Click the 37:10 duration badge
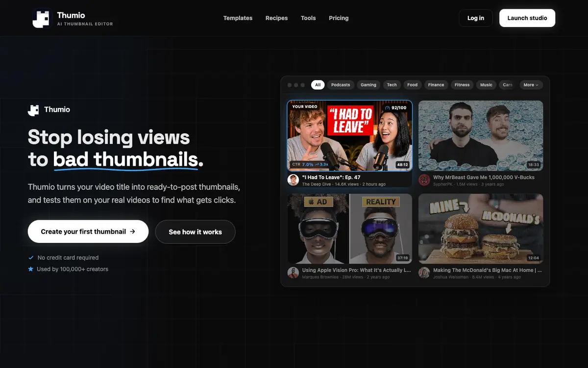 pyautogui.click(x=403, y=258)
